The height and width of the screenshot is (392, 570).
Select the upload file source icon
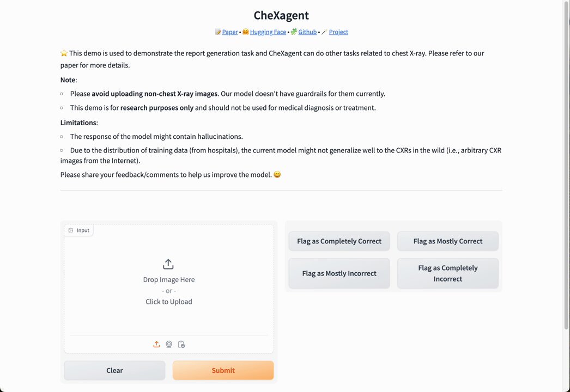point(156,344)
